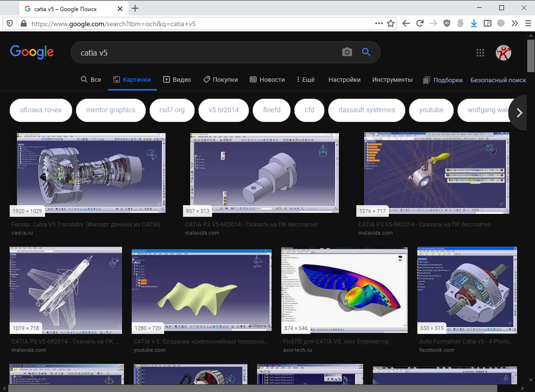Filter by dassault systèmes chip

pos(367,110)
